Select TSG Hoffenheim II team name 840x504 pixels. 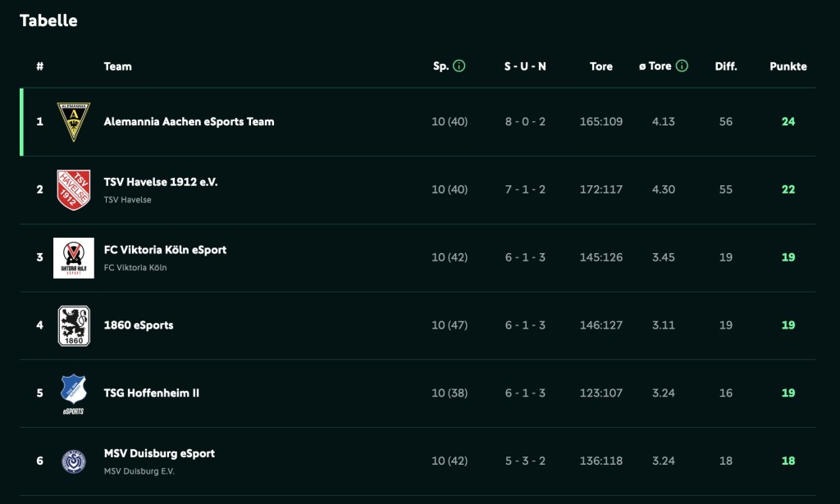(152, 393)
